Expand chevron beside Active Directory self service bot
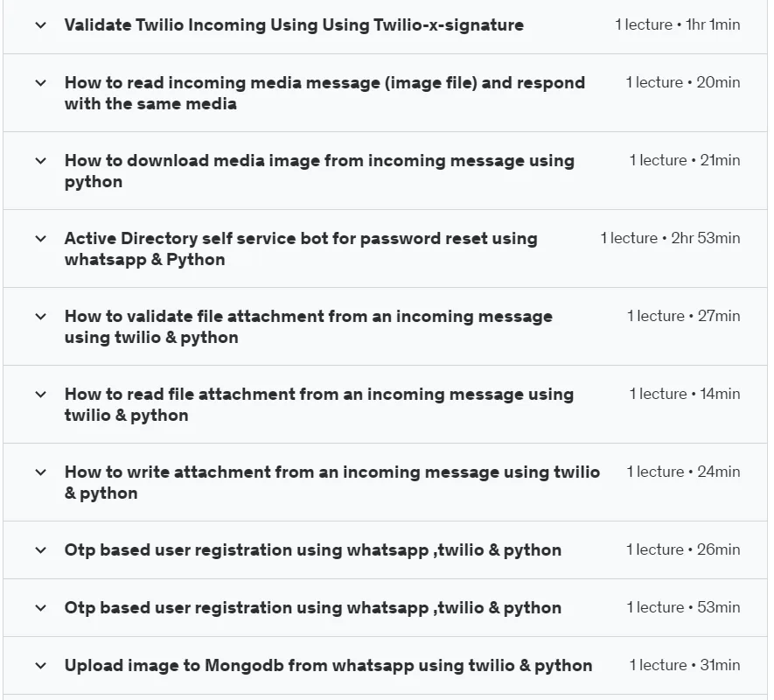 (x=41, y=239)
